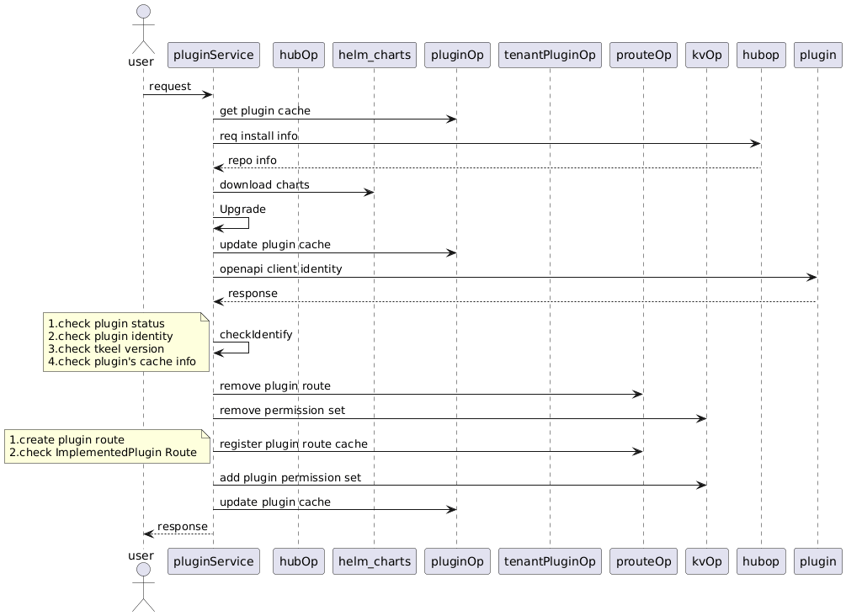Click the note about create plugin route
846x616 pixels.
[x=108, y=446]
